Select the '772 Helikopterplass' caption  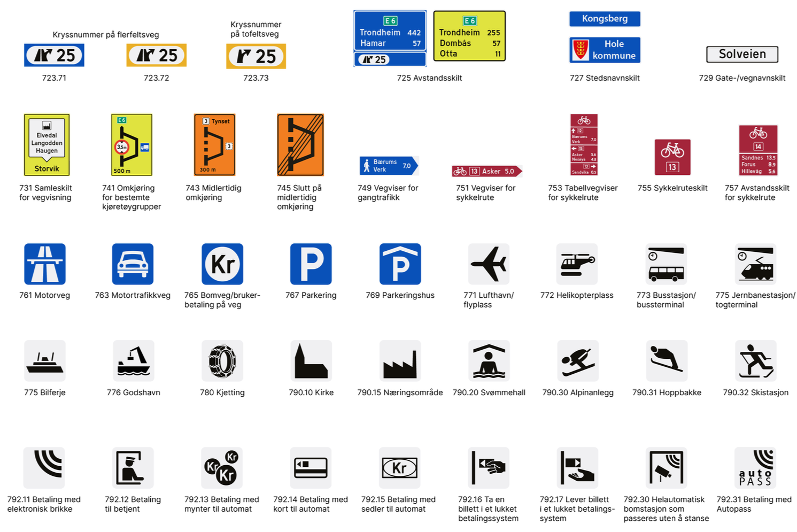577,295
